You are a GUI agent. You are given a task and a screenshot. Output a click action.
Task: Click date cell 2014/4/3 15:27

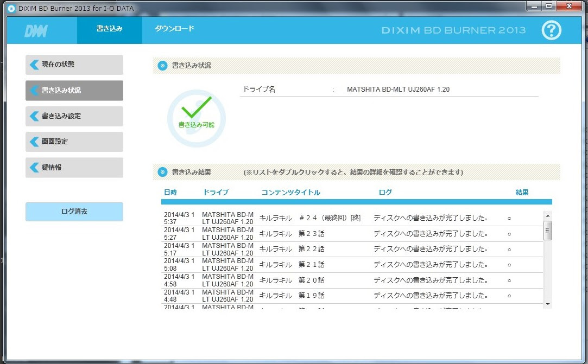[179, 234]
